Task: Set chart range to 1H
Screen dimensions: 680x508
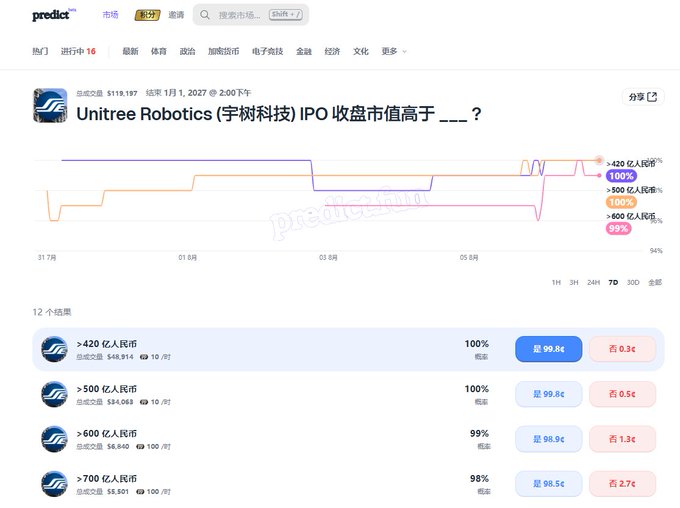Action: [556, 282]
